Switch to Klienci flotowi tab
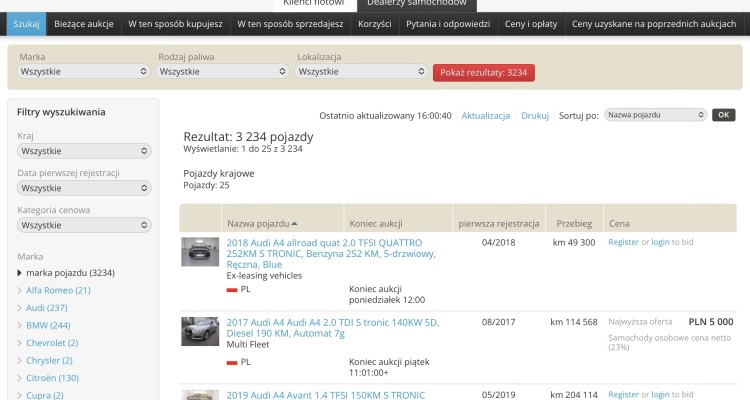Image resolution: width=750 pixels, height=400 pixels. [x=314, y=4]
